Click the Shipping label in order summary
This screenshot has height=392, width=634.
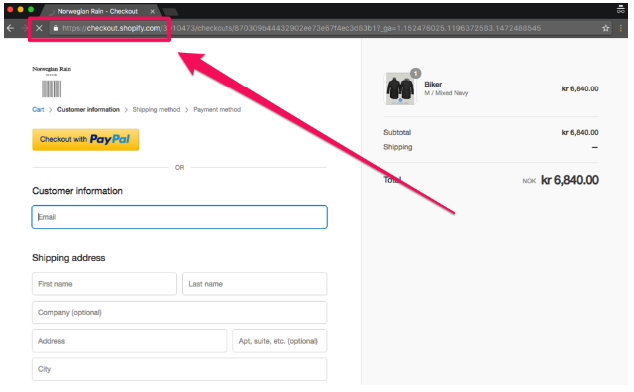397,147
